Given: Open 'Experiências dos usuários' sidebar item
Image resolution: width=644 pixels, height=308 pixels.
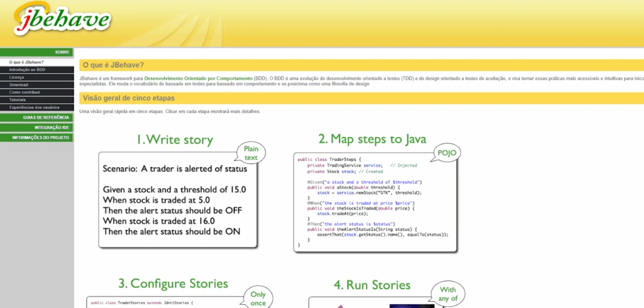Looking at the screenshot, I should (34, 107).
